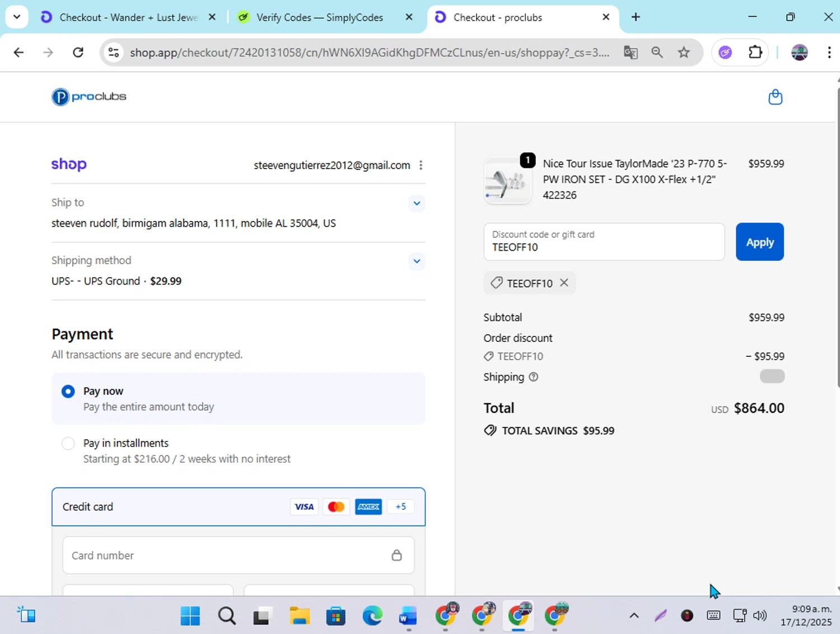Click the email steevengutierrez2012@gmail.com
Image resolution: width=840 pixels, height=634 pixels.
coord(332,165)
